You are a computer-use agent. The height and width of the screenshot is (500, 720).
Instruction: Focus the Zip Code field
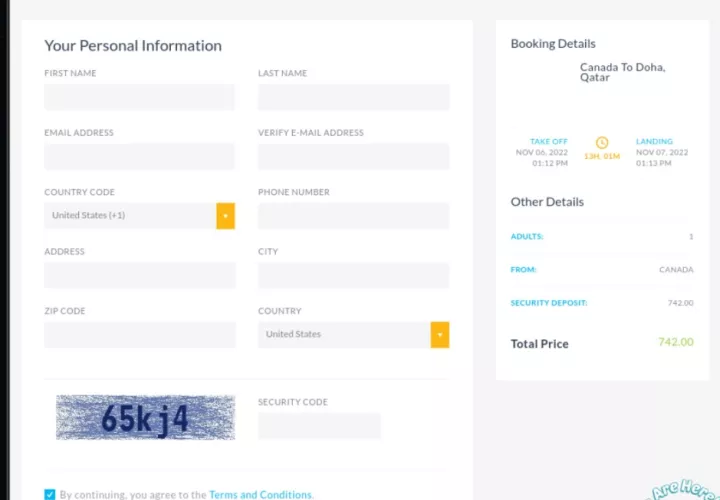tap(140, 335)
